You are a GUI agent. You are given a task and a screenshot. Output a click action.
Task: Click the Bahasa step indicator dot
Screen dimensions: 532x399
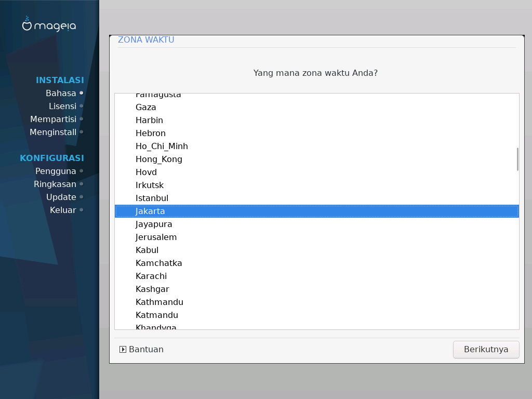[x=82, y=94]
